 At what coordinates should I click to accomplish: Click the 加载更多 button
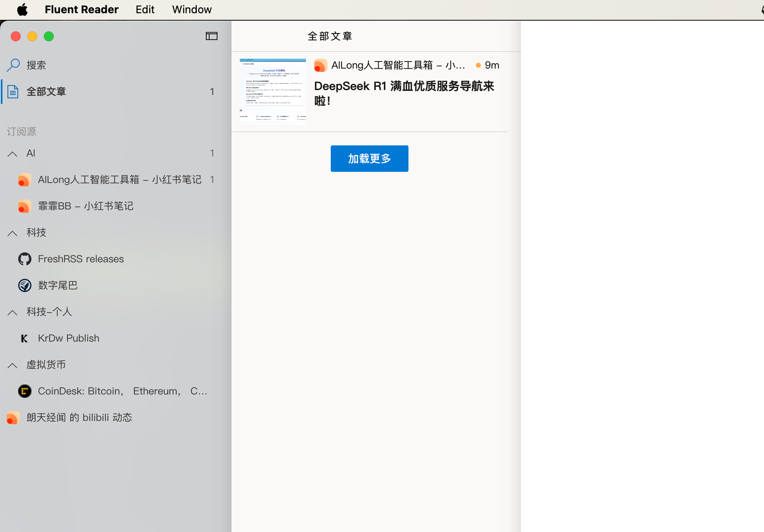(369, 159)
